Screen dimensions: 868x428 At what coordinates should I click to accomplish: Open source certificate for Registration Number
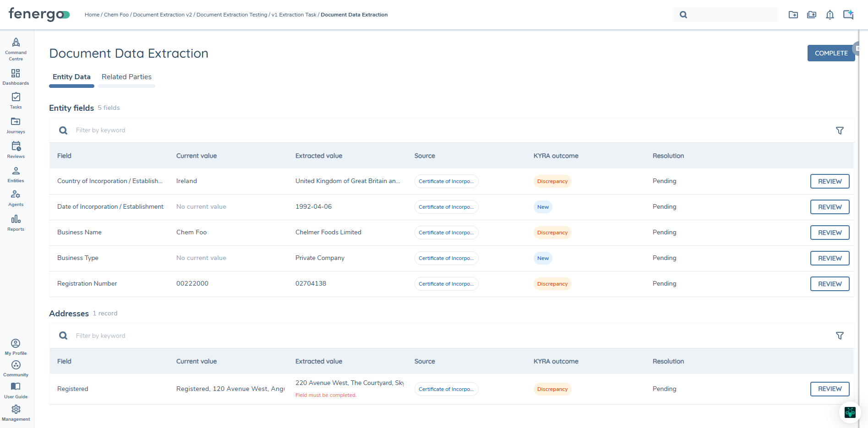pos(446,284)
